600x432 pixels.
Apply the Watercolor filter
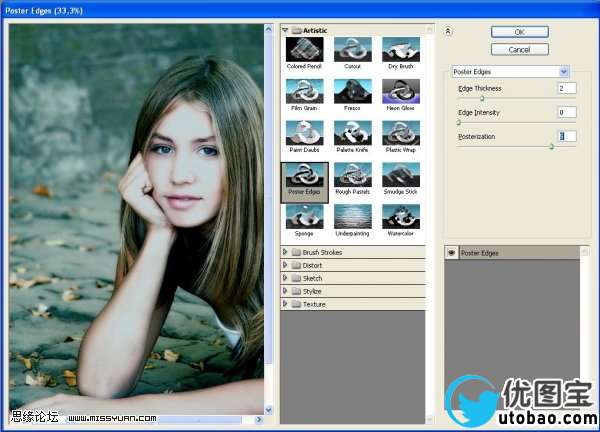coord(399,215)
